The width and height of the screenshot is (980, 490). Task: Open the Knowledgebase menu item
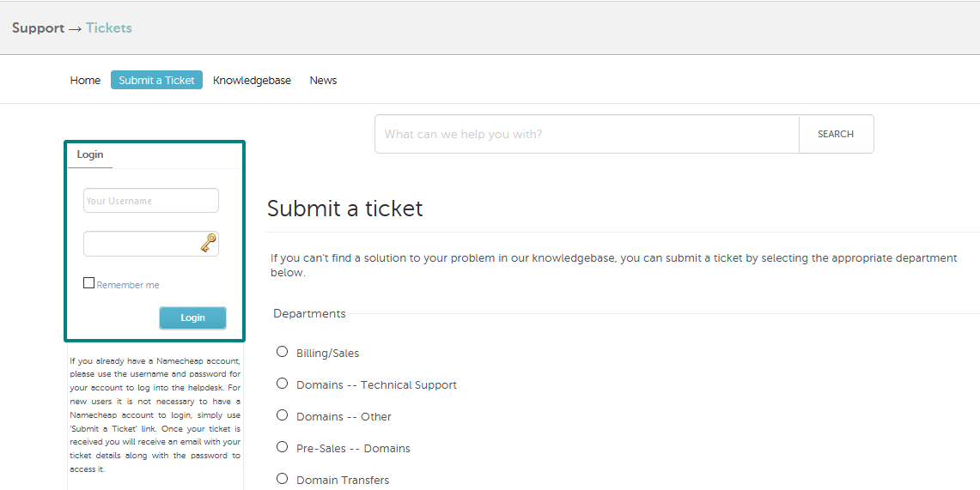pyautogui.click(x=252, y=81)
